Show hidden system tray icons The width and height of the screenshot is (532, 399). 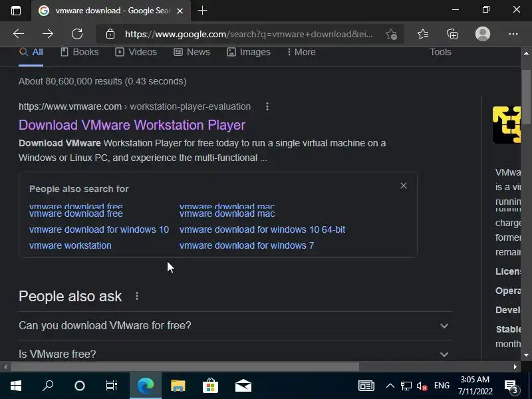pyautogui.click(x=390, y=386)
